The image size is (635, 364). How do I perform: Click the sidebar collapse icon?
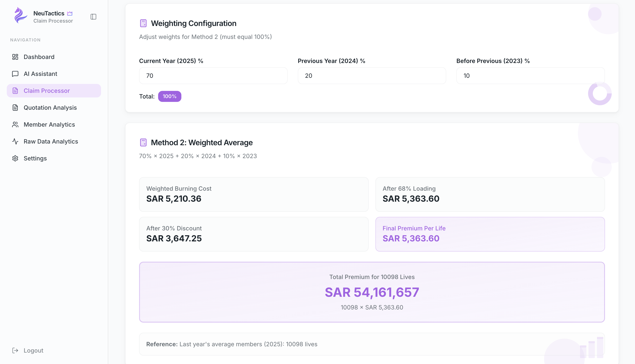tap(93, 16)
